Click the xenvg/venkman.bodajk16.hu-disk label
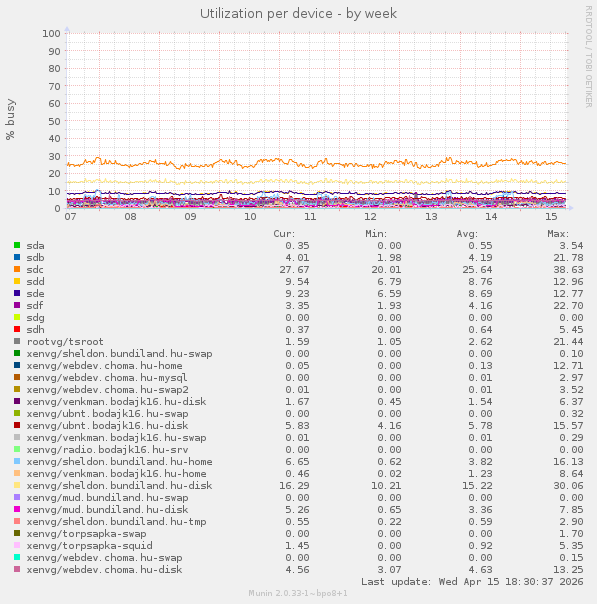This screenshot has height=604, width=597. pyautogui.click(x=116, y=402)
